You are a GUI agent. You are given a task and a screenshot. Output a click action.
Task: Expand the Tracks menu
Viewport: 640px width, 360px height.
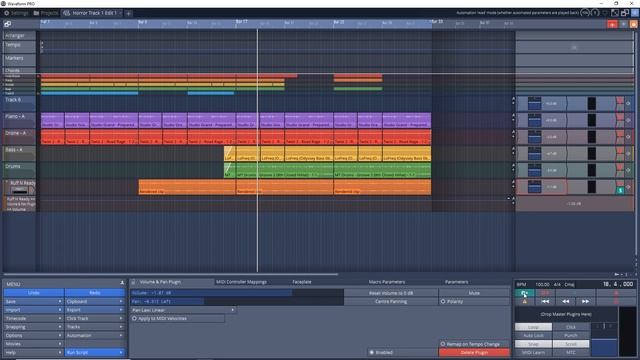tap(95, 327)
